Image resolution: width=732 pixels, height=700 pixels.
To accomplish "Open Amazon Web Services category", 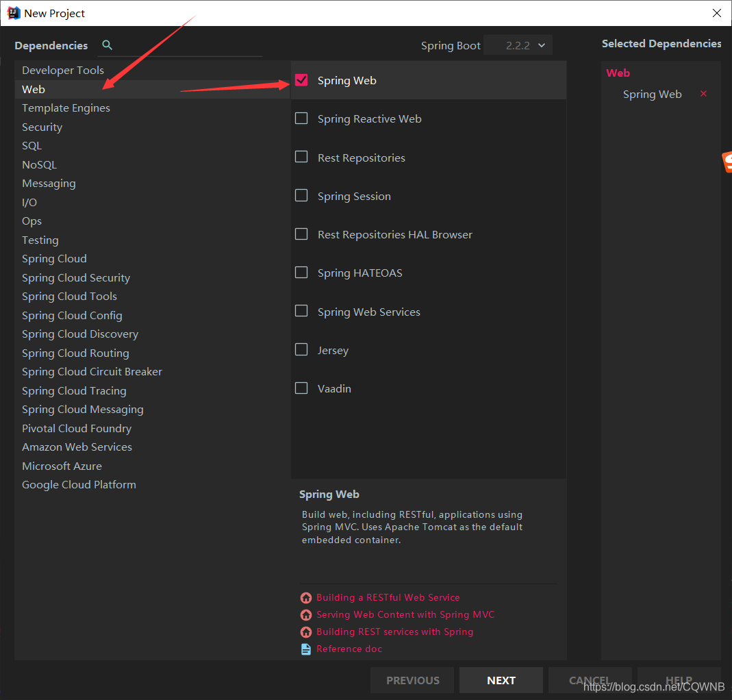I will click(152, 447).
